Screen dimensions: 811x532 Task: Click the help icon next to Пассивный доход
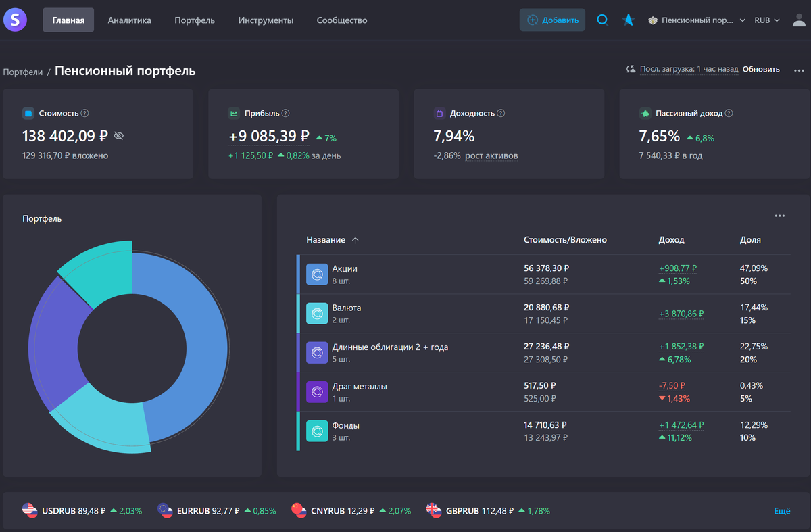pyautogui.click(x=729, y=114)
